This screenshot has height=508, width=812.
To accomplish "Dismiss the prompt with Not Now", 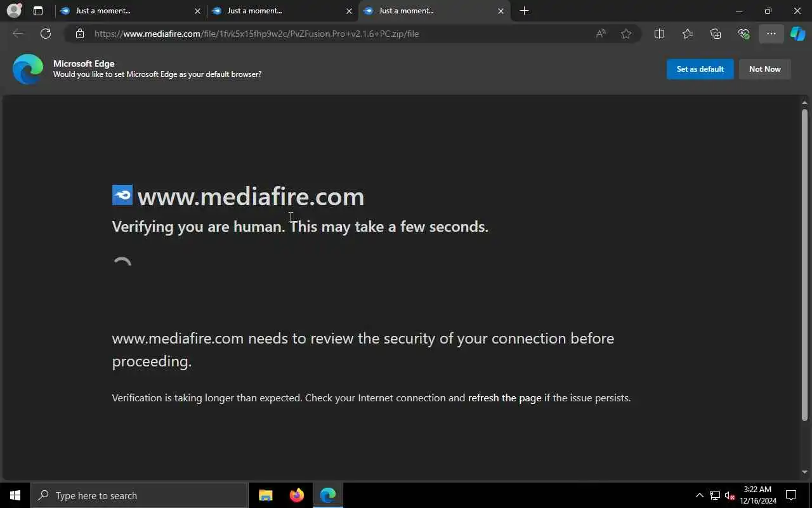I will click(765, 69).
